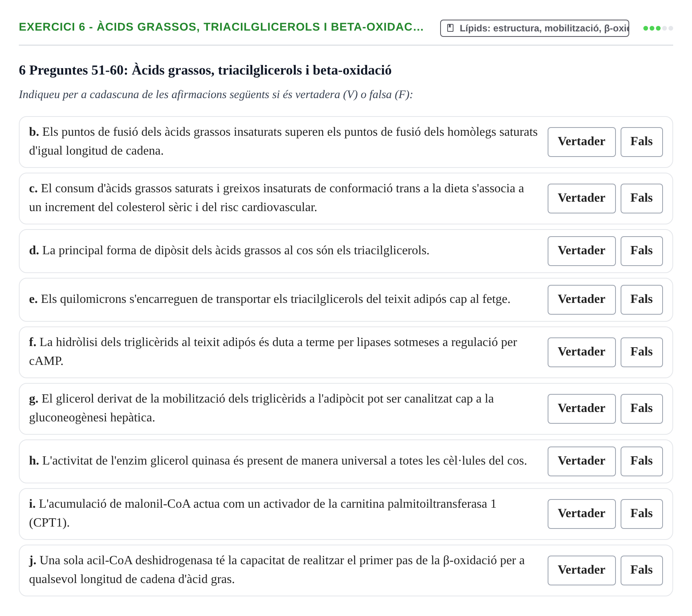Choose Vertader for statement j acil-CoA deshidrogenasa
Screen dimensions: 692x616
point(581,570)
